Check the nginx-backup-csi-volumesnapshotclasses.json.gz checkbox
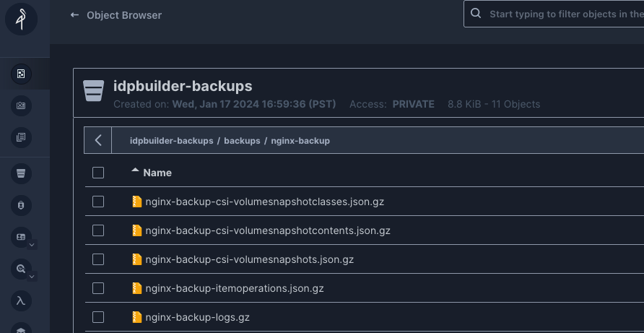The image size is (644, 333). click(x=98, y=202)
